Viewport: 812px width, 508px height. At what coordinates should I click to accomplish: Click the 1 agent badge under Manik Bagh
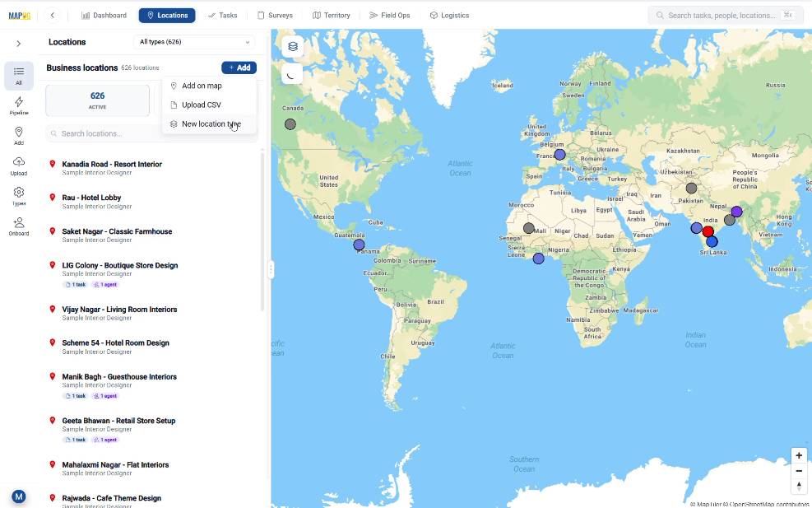point(105,396)
